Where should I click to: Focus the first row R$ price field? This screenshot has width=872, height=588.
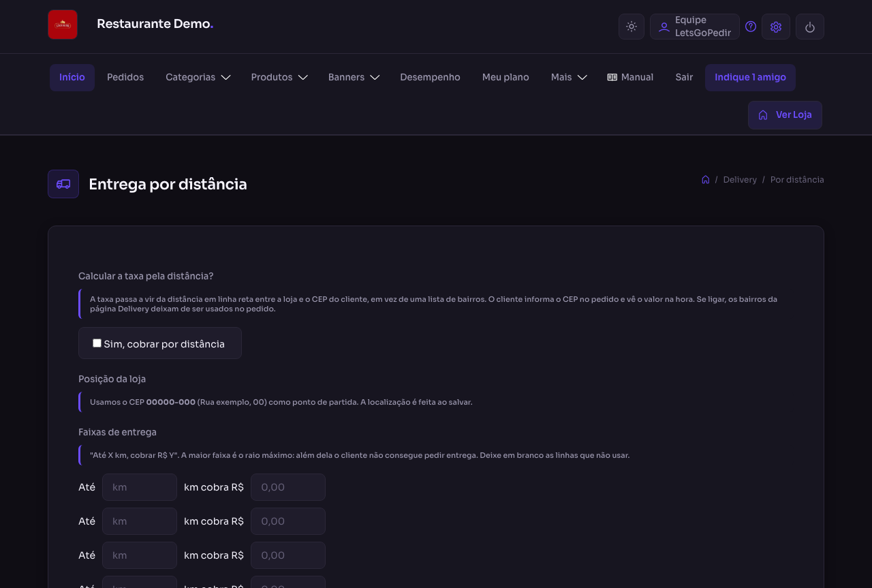point(288,487)
